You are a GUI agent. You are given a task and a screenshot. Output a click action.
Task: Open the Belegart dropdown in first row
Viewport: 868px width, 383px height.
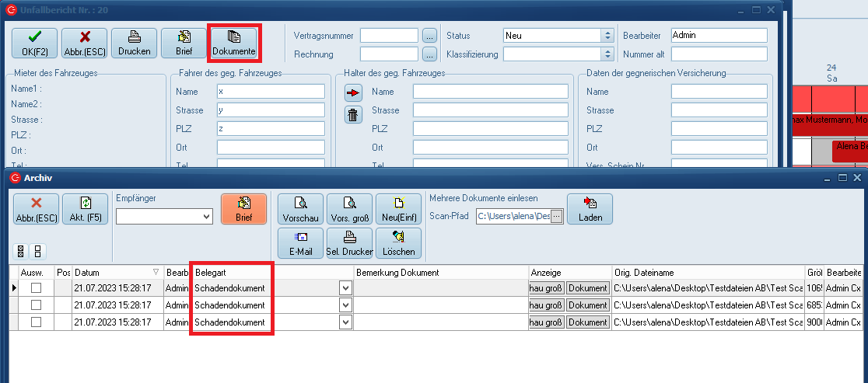(345, 288)
